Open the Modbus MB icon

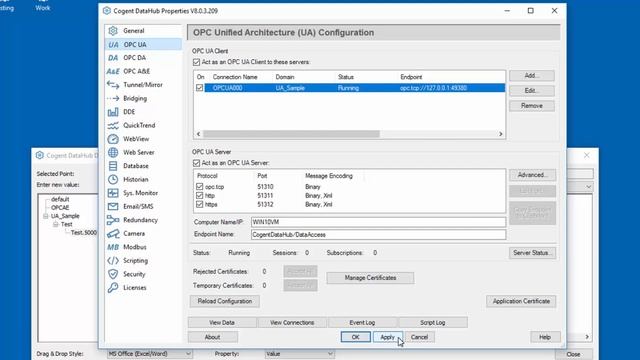click(x=113, y=247)
